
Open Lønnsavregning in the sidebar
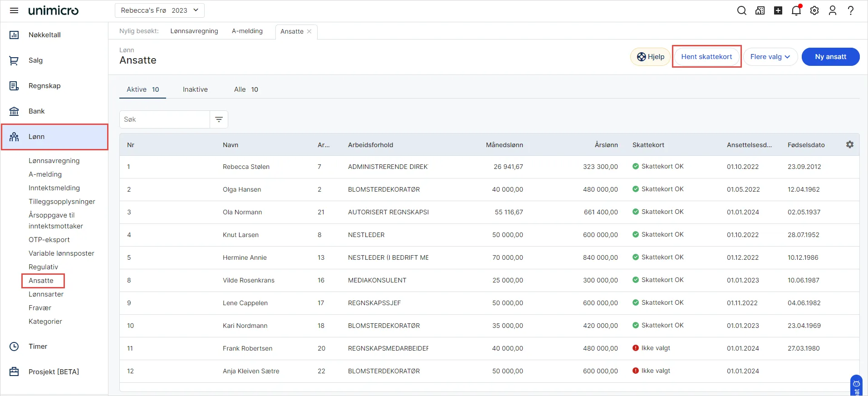pos(54,161)
